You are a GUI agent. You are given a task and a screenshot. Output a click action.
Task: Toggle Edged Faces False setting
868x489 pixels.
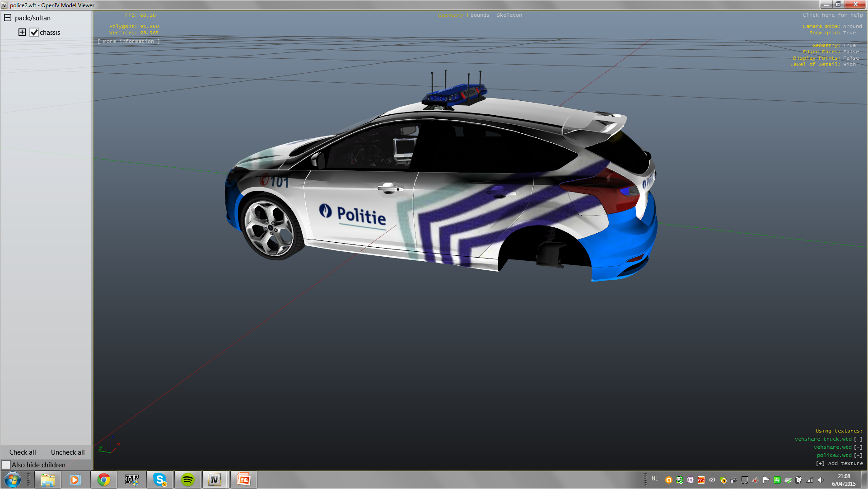click(831, 52)
